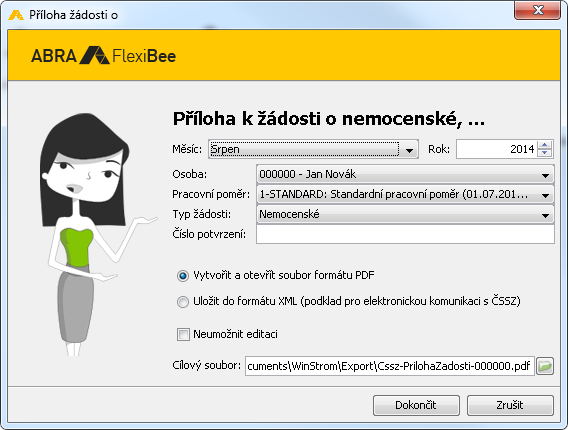Close the Příloha žádosti dialog window
This screenshot has height=430, width=568.
pos(538,10)
